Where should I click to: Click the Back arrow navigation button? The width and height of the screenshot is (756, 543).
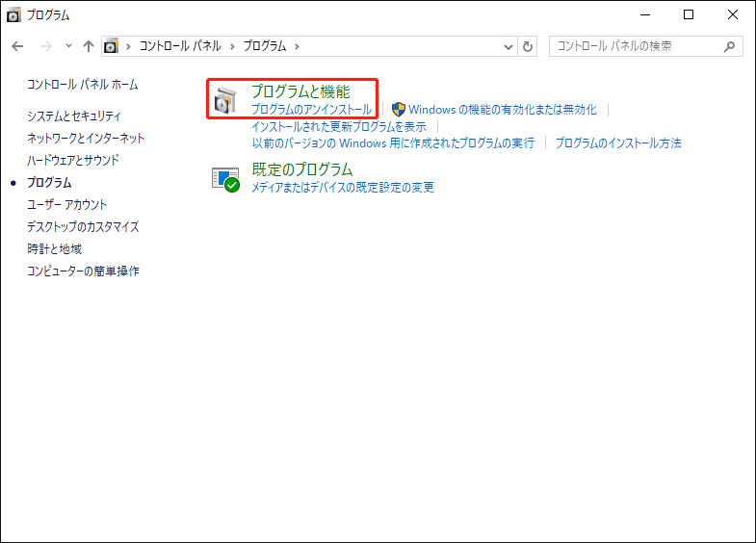17,46
